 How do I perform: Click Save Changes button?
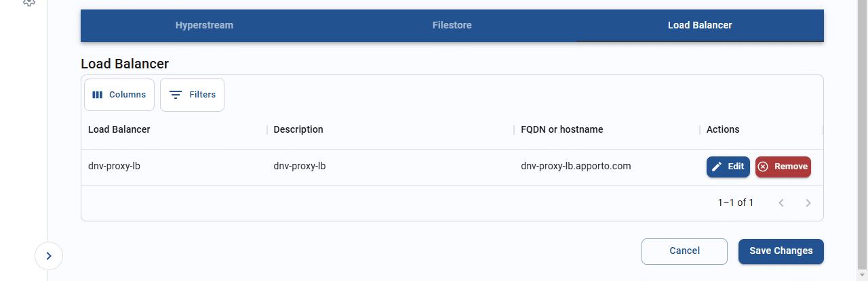point(781,251)
